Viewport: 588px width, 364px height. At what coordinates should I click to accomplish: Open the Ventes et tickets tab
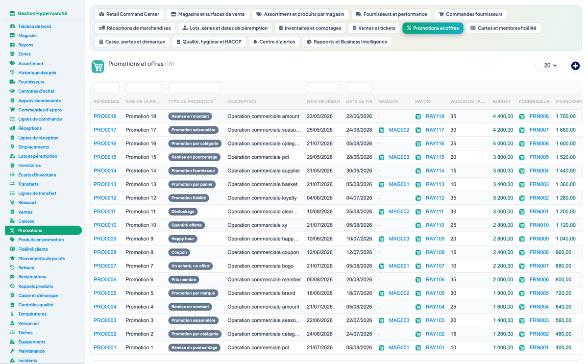pyautogui.click(x=374, y=28)
